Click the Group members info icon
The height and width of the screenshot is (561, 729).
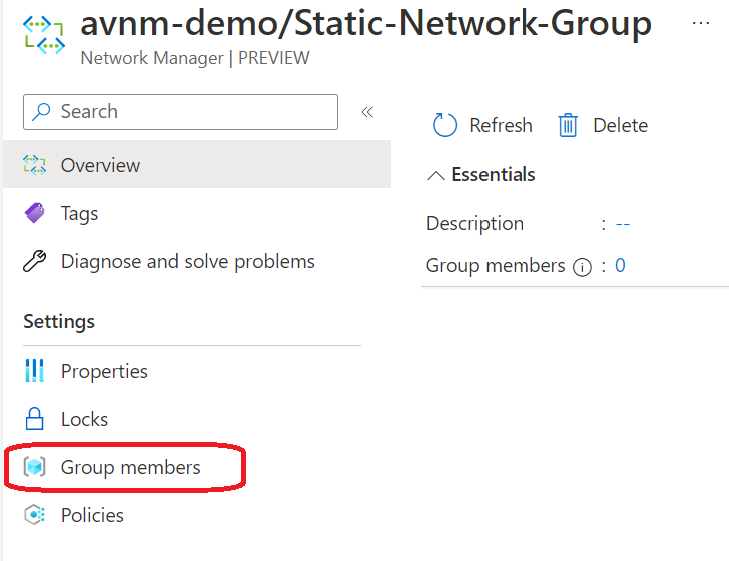coord(583,267)
